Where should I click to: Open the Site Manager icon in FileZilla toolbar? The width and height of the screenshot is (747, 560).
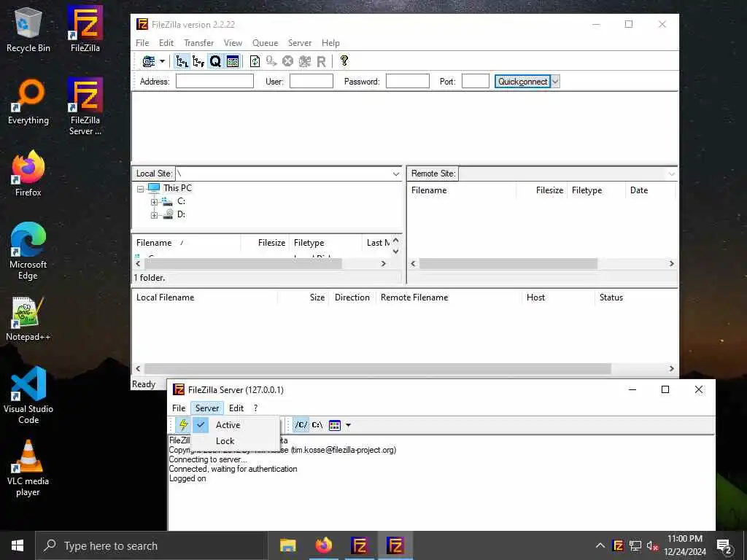[x=149, y=61]
